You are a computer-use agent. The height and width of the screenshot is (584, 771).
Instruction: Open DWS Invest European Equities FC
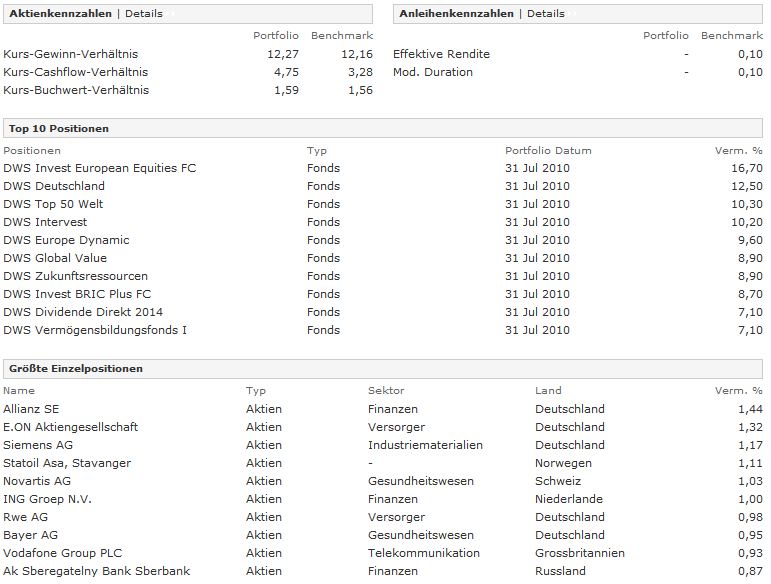coord(99,168)
